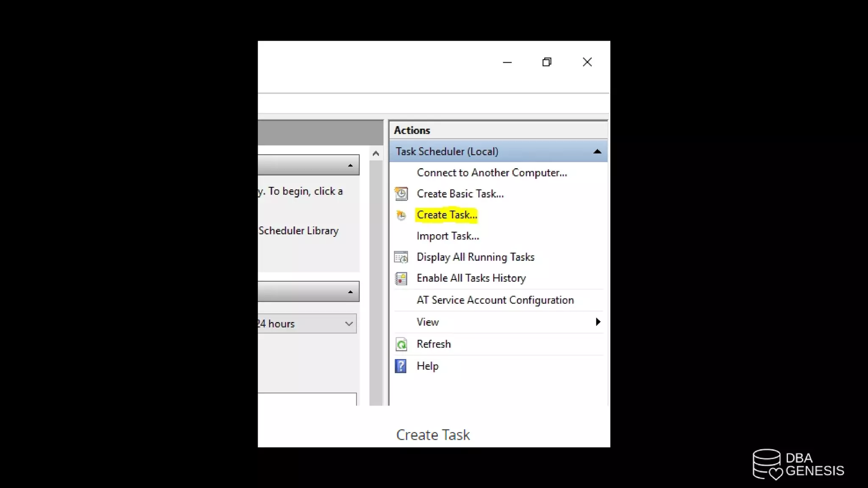Open the View submenu arrow
Viewport: 868px width, 488px height.
pos(598,322)
